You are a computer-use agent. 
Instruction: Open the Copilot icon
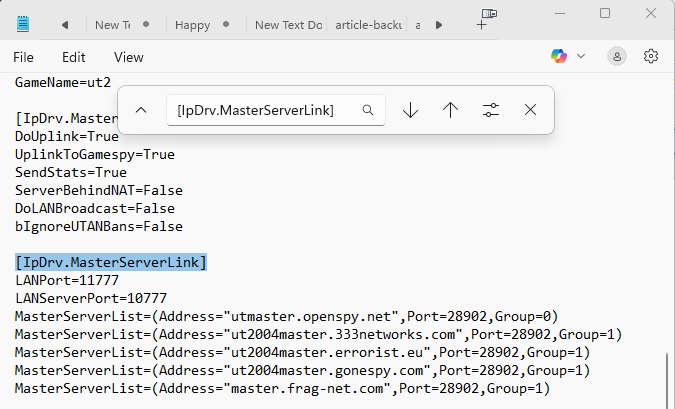(559, 56)
